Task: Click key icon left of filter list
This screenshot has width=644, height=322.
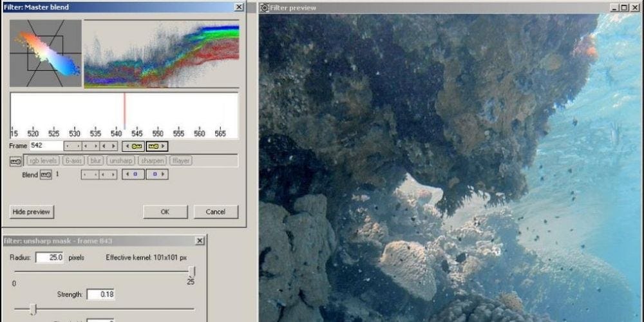Action: [x=15, y=160]
